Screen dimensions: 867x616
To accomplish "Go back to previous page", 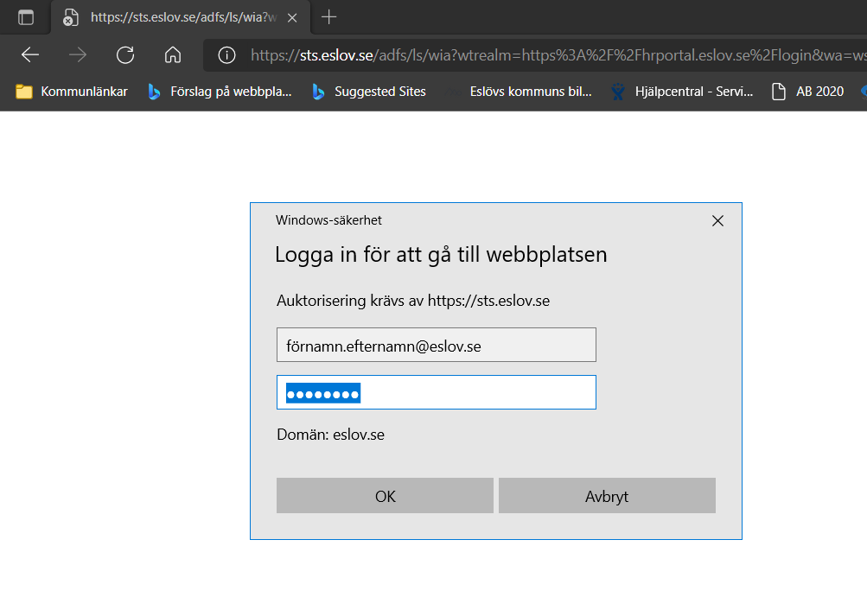I will (x=30, y=54).
